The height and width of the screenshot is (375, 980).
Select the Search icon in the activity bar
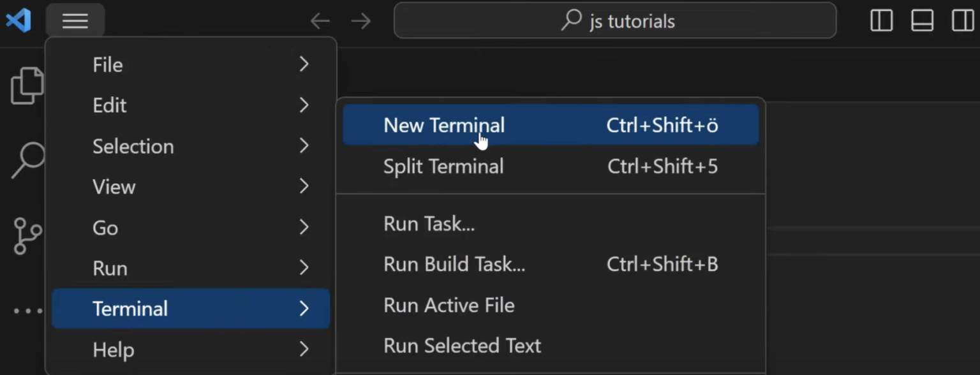[x=27, y=159]
